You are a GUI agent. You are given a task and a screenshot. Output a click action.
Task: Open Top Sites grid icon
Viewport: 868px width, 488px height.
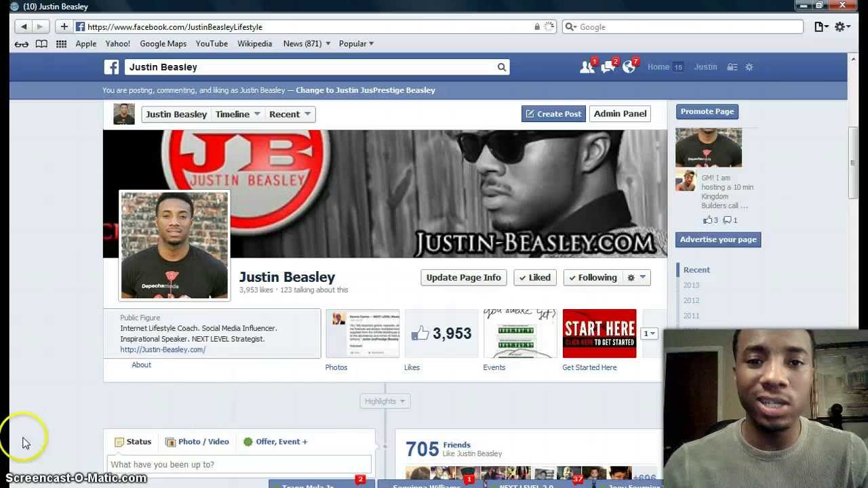click(62, 43)
